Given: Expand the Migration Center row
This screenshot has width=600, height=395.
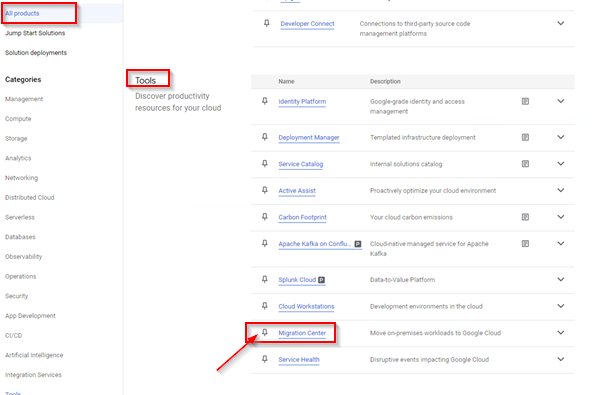Looking at the screenshot, I should tap(561, 333).
